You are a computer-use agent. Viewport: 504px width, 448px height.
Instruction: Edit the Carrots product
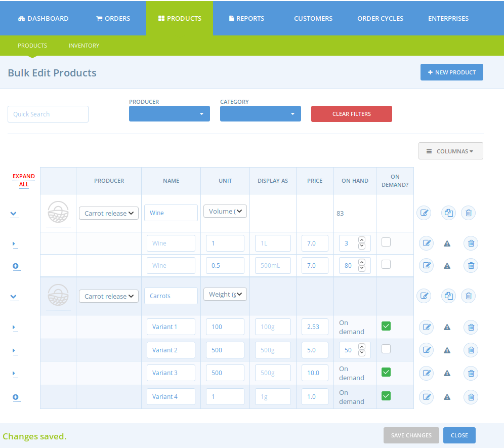pos(424,296)
